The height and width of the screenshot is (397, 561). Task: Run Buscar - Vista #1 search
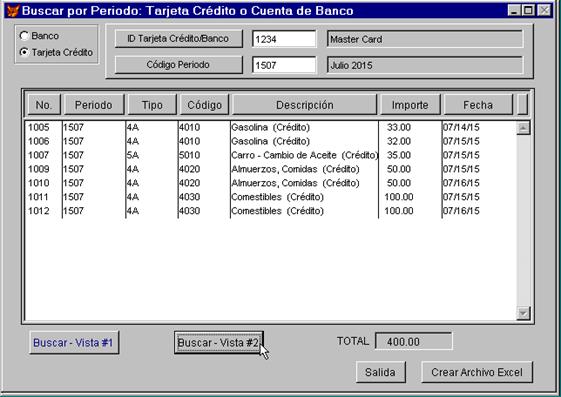click(x=74, y=343)
